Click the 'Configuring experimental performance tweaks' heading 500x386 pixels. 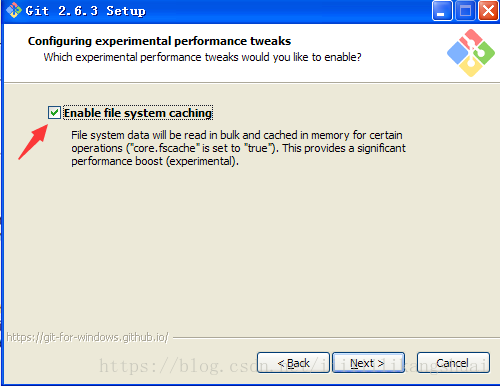coord(159,41)
